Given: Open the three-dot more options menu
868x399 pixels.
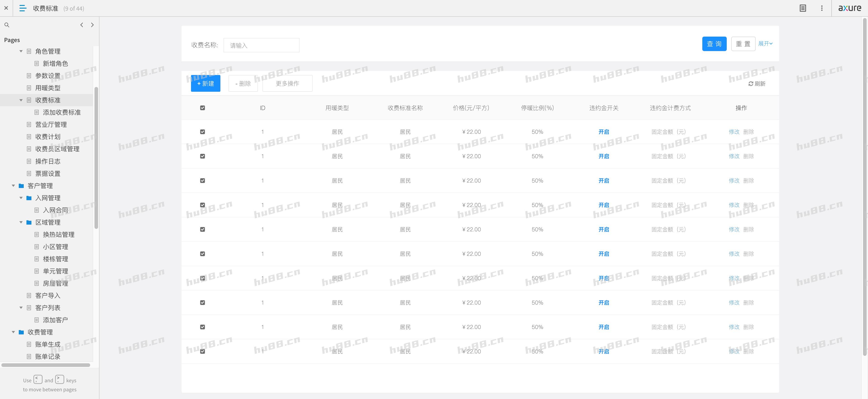Looking at the screenshot, I should pos(822,8).
